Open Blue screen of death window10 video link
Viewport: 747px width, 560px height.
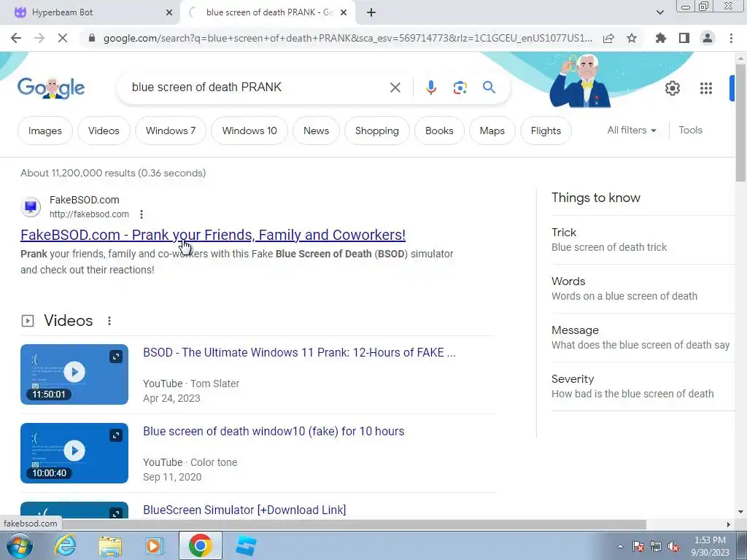tap(274, 431)
